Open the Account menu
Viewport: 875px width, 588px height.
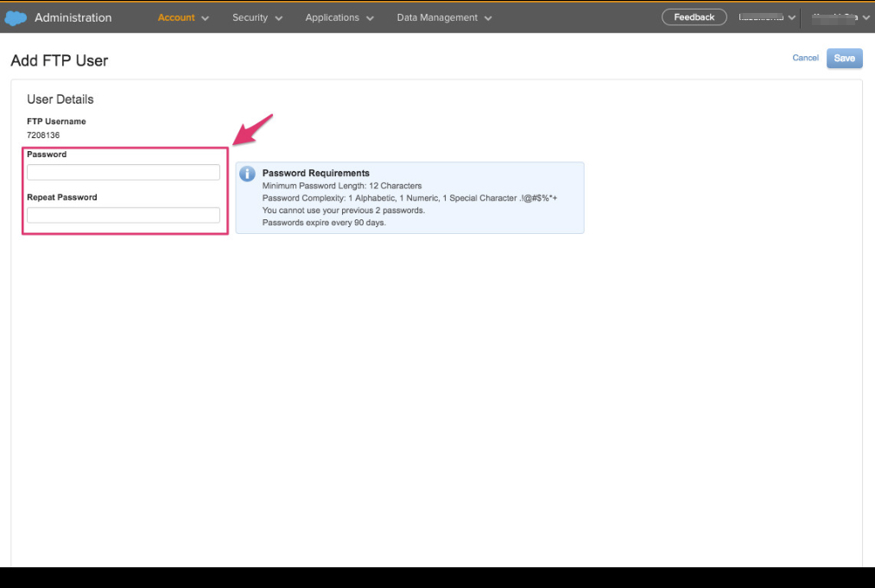(176, 17)
